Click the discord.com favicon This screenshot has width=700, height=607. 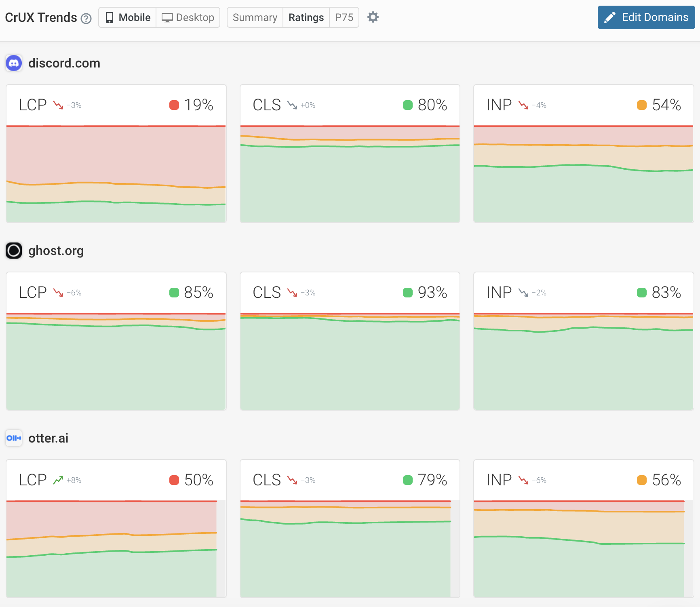pyautogui.click(x=14, y=63)
